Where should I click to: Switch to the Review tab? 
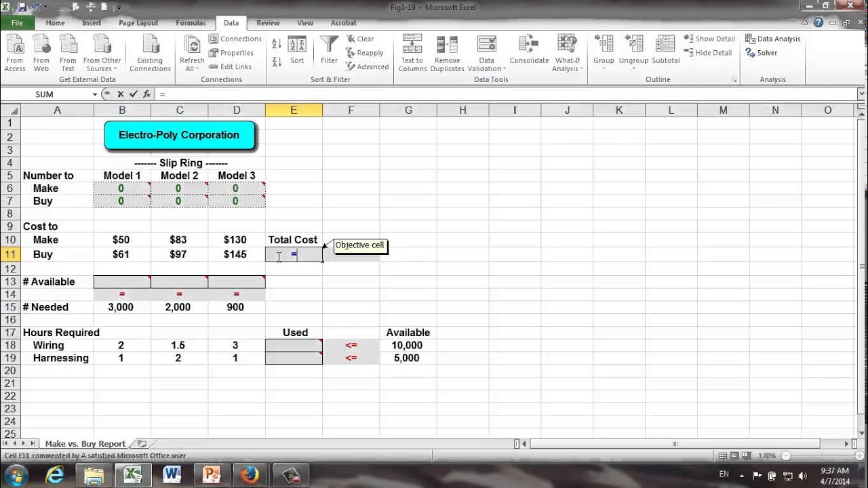tap(268, 22)
